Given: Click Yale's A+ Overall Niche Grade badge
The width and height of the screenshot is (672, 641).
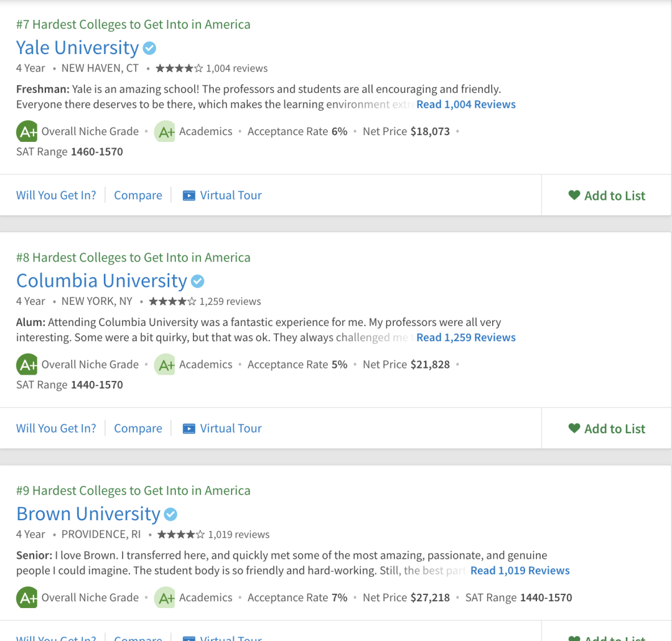Looking at the screenshot, I should 27,132.
